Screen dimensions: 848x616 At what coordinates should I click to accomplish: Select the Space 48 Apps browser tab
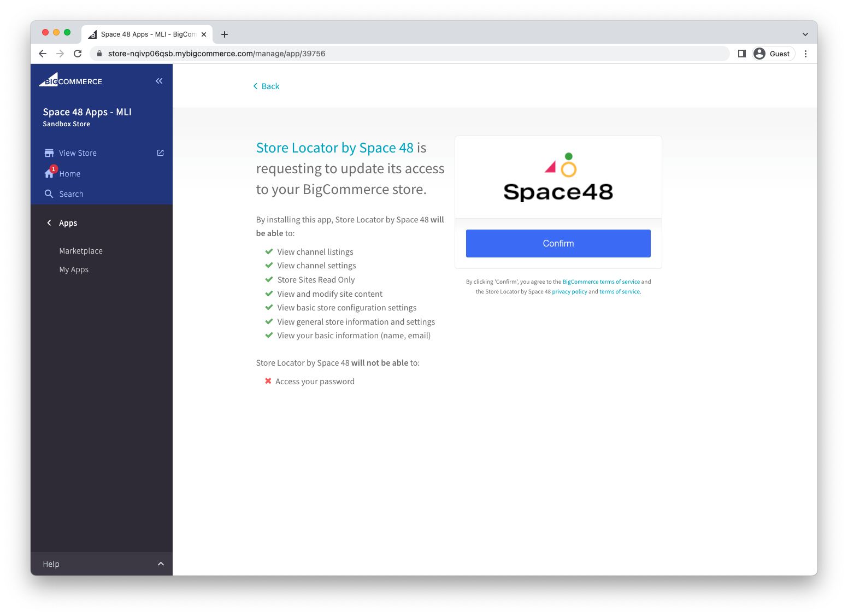pos(147,34)
